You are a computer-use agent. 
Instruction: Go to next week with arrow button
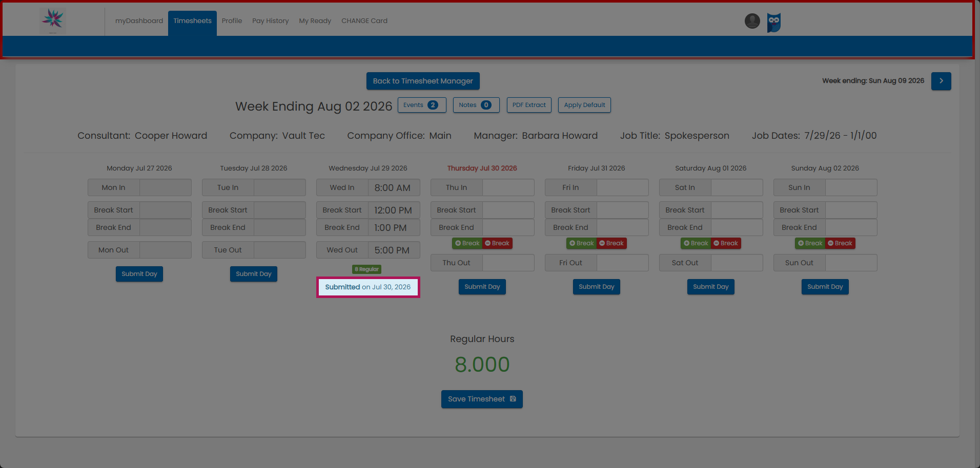click(x=941, y=81)
